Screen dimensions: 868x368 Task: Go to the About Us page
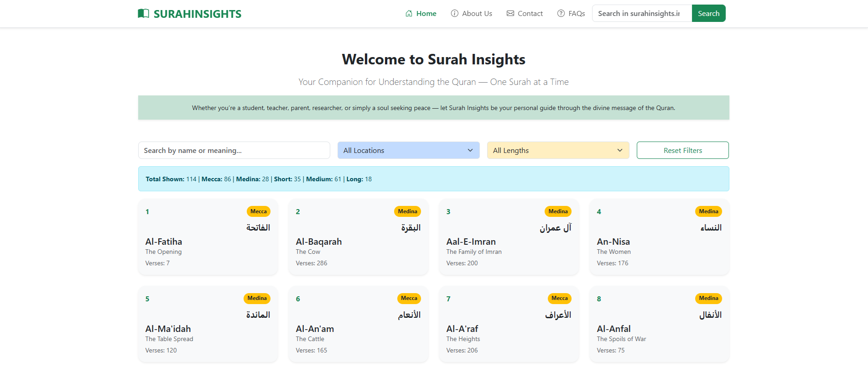pos(477,14)
